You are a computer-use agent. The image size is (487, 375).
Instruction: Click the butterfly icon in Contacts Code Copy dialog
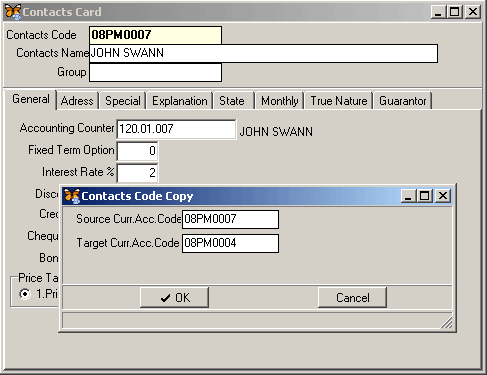(x=72, y=196)
